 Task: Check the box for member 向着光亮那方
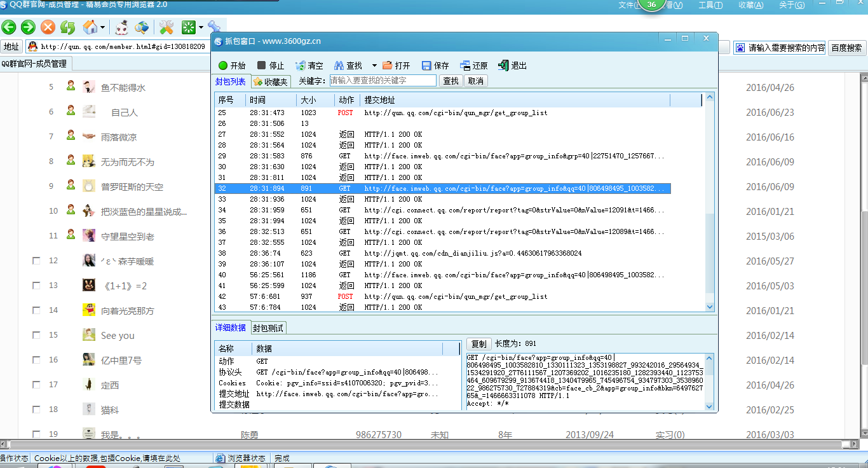36,310
